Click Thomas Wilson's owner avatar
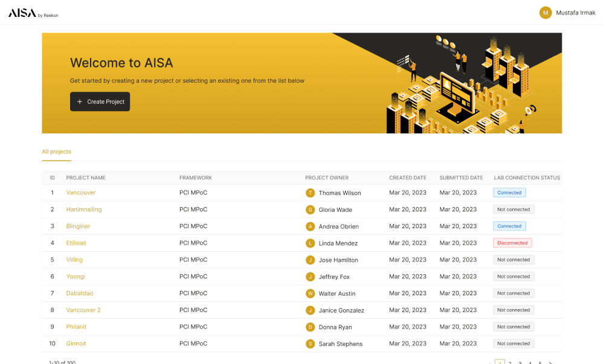Image resolution: width=604 pixels, height=364 pixels. [x=310, y=193]
